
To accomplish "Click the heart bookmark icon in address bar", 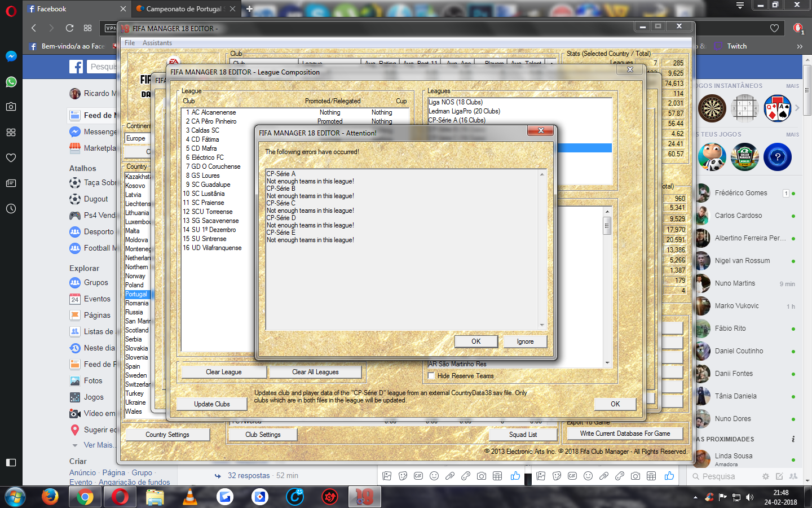I will tap(774, 28).
